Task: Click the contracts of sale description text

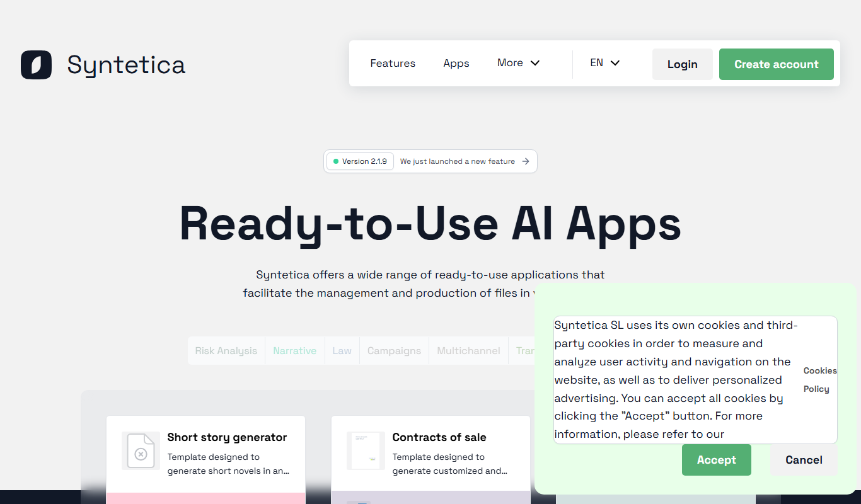Action: tap(450, 464)
